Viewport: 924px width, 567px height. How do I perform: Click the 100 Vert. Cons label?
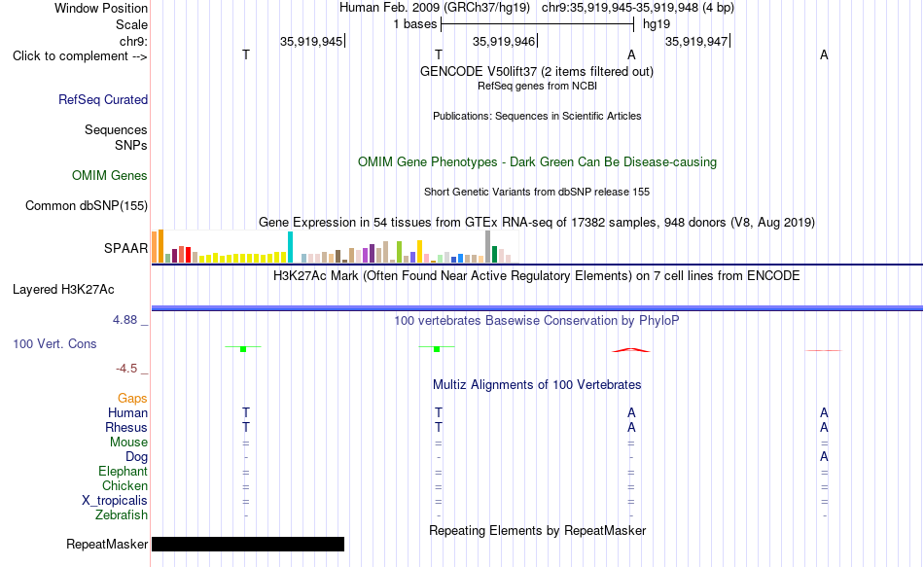(x=54, y=343)
